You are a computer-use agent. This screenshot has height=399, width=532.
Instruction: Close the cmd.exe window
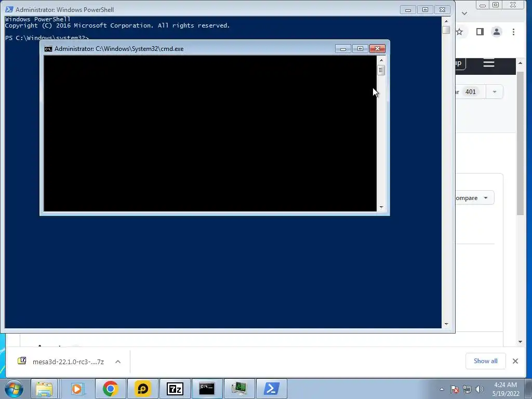pos(377,49)
